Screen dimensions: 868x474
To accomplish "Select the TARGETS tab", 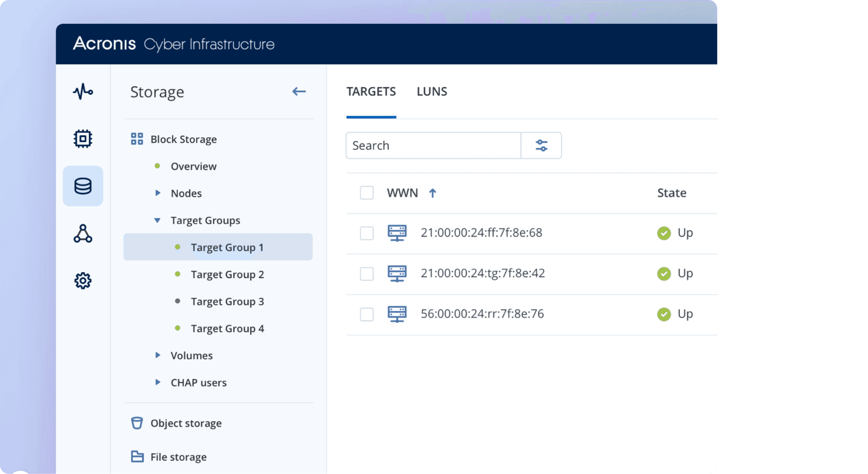I will click(371, 92).
